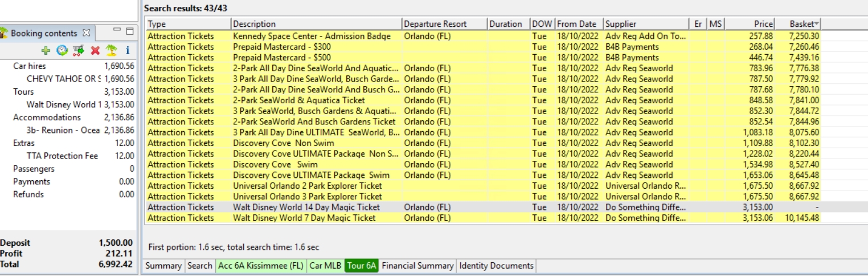Select the Kennedy Space Center Admission Badge row

pos(312,36)
